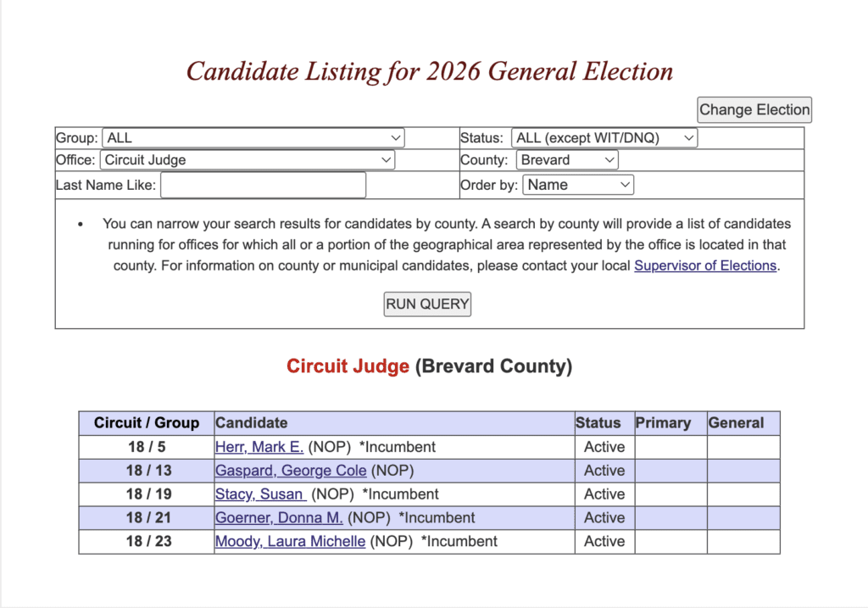View Stacy, Susan candidate details
This screenshot has height=608, width=868.
(259, 494)
